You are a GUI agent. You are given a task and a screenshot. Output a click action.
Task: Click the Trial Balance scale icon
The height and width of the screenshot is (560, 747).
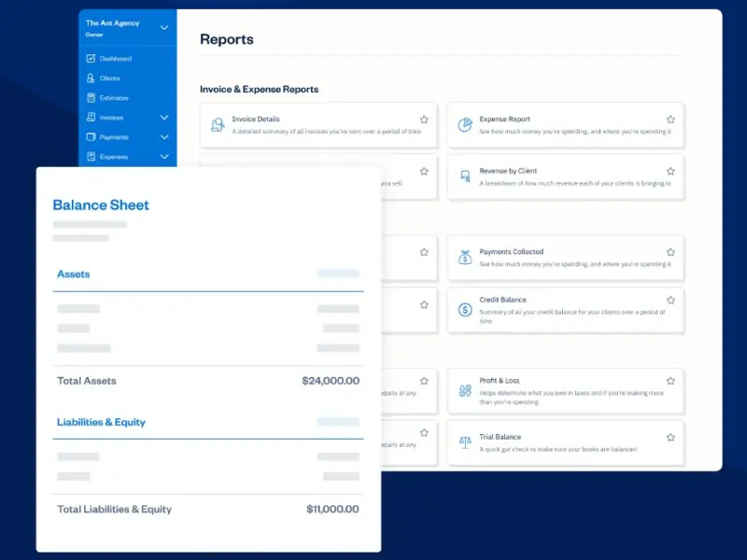tap(464, 442)
